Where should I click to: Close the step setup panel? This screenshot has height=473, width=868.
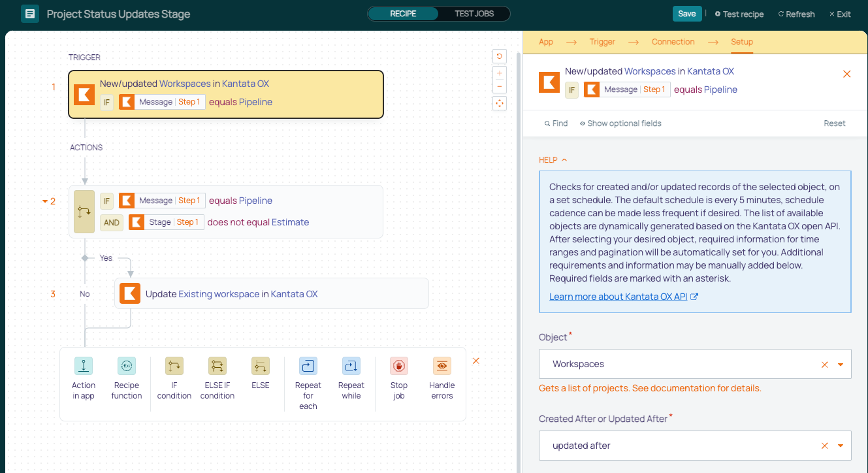[x=847, y=74]
